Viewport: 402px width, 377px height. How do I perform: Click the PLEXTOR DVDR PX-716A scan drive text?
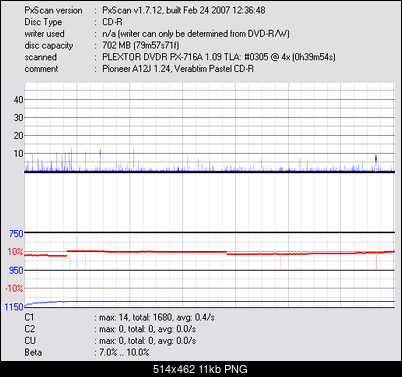(219, 57)
